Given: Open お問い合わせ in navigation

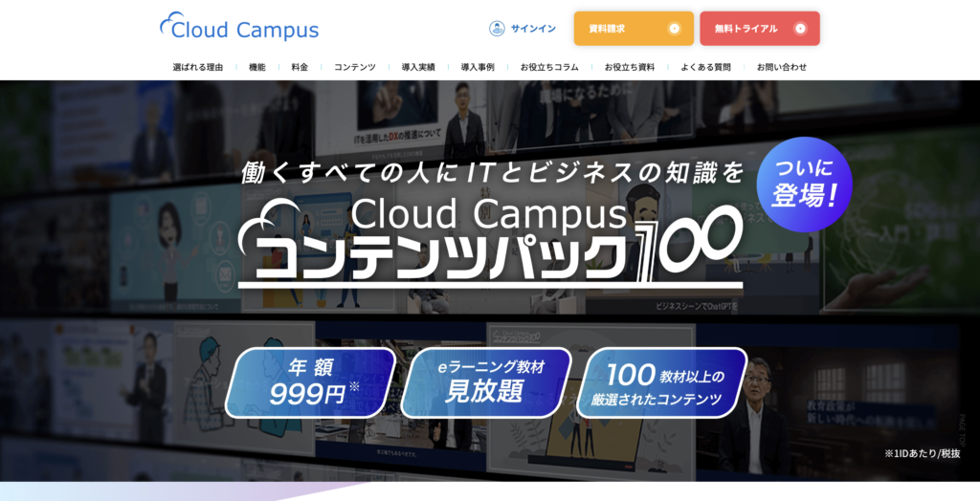Looking at the screenshot, I should 782,67.
